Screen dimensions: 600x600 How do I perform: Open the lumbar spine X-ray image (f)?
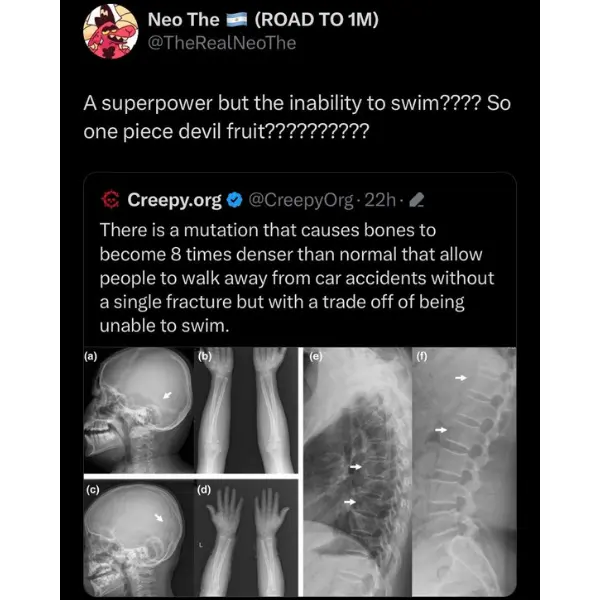pos(462,470)
